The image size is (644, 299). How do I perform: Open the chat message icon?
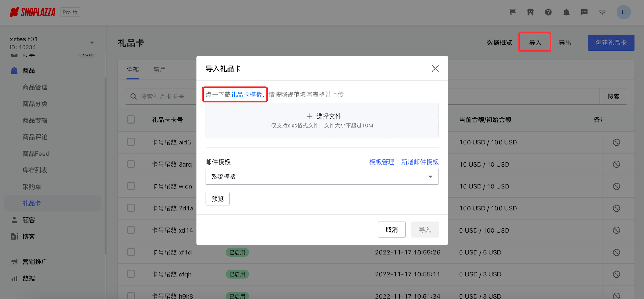584,12
